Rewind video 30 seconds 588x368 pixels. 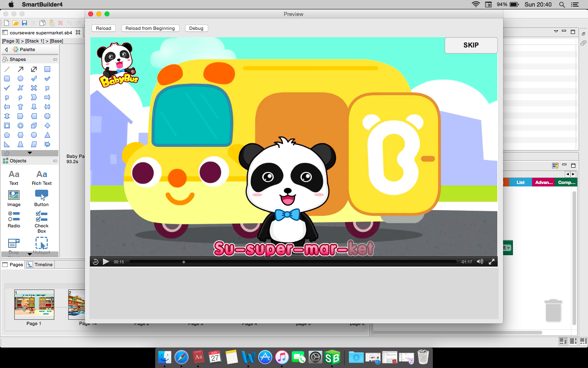coord(96,262)
